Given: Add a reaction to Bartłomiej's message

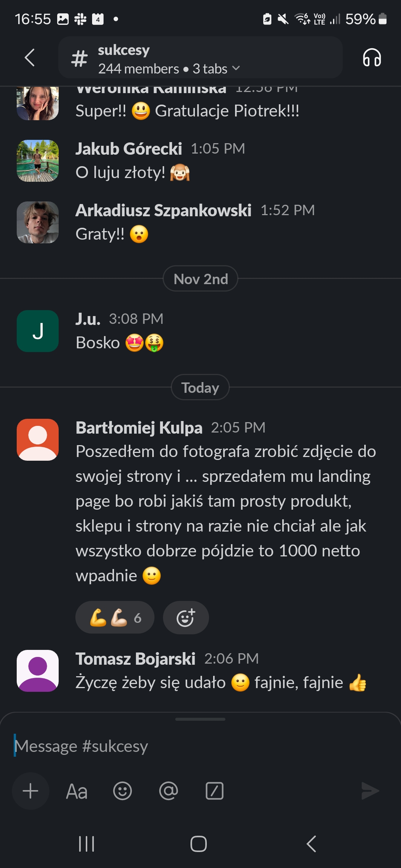Looking at the screenshot, I should 186,618.
